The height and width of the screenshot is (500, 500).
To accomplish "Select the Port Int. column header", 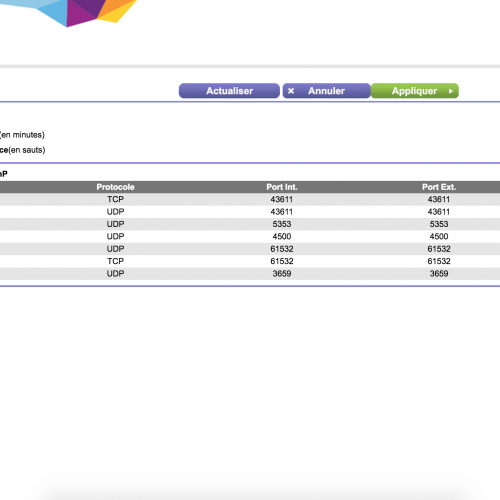I will 282,187.
